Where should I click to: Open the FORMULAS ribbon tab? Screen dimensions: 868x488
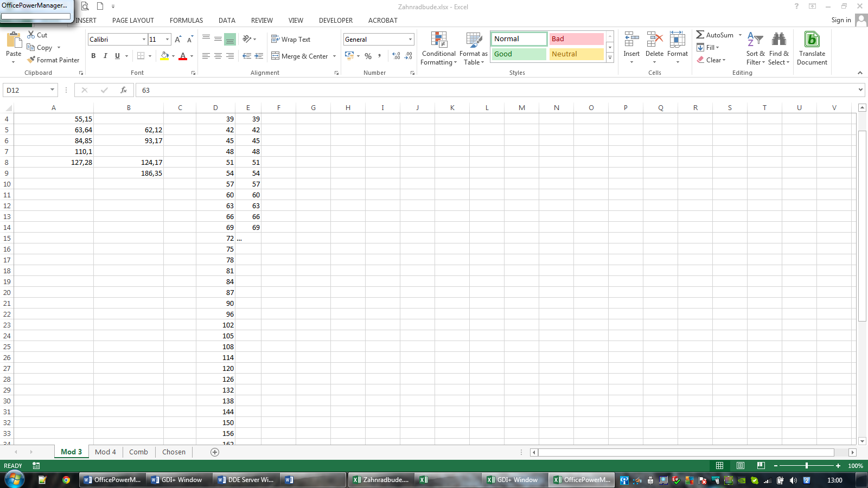click(x=186, y=21)
